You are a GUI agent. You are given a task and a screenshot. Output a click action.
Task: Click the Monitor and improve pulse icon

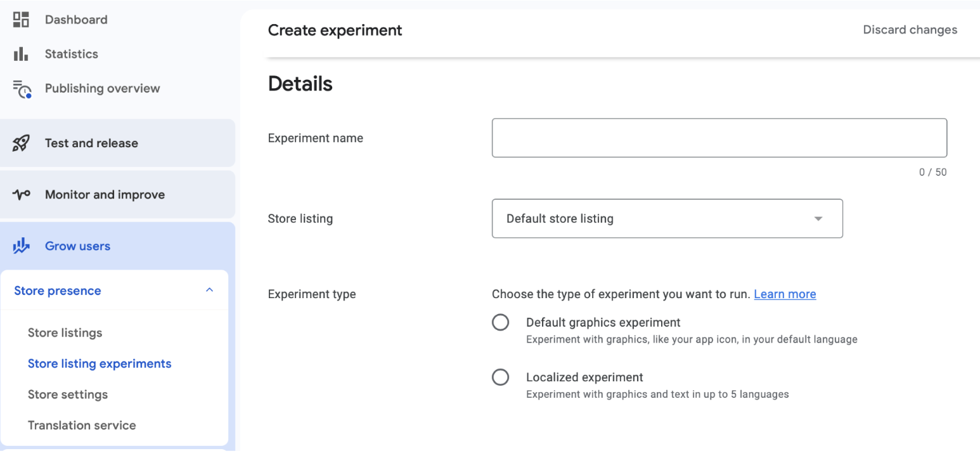[x=21, y=195]
